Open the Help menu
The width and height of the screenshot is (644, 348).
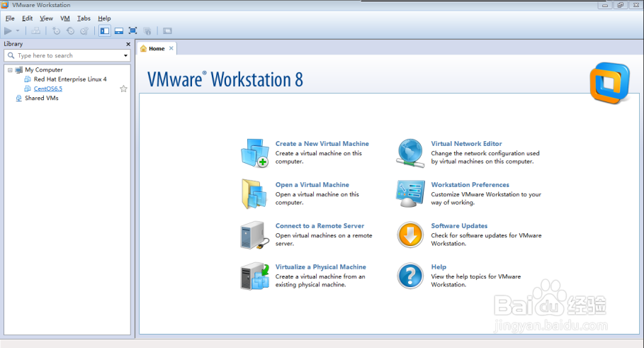[104, 18]
